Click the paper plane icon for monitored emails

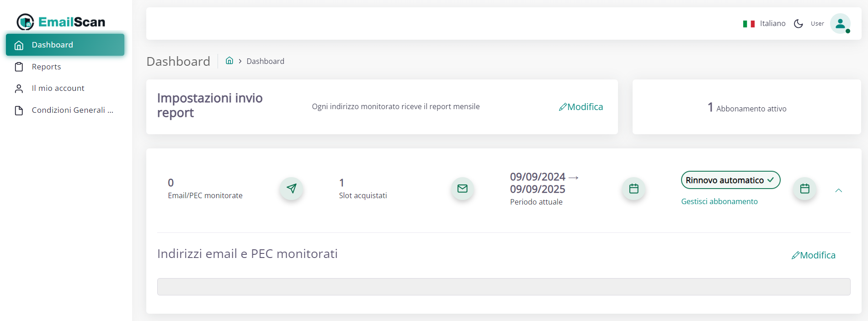[x=291, y=189]
